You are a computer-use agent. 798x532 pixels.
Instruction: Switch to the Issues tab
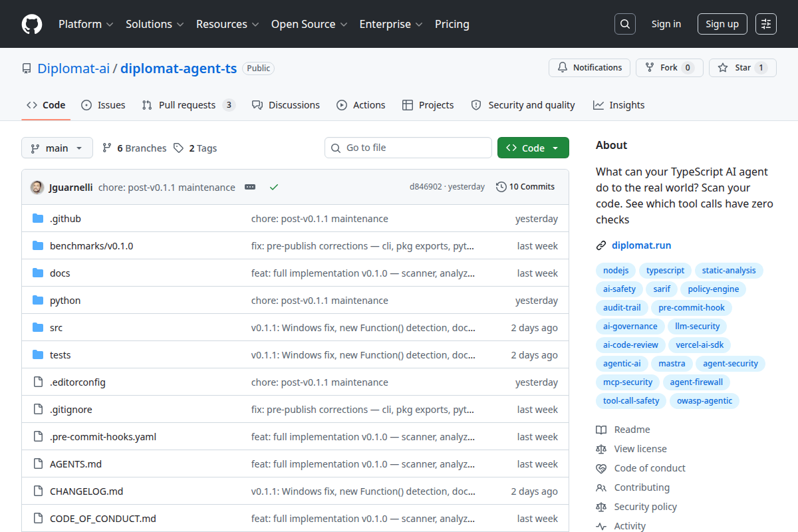click(103, 105)
